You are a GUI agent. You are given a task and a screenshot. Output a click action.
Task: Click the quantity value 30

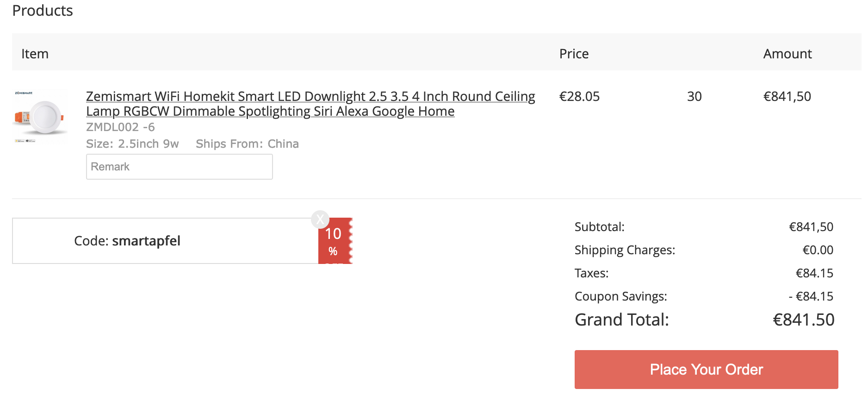click(x=694, y=96)
